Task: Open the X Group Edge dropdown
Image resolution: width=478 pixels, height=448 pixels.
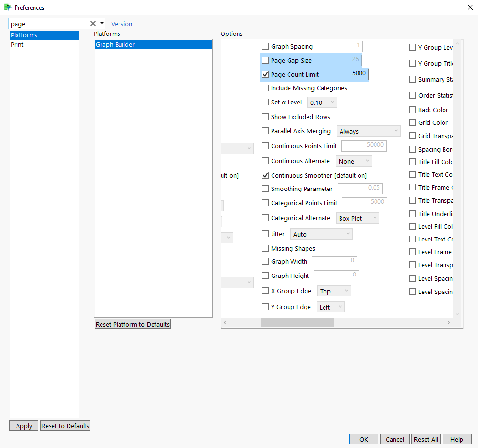Action: [334, 291]
